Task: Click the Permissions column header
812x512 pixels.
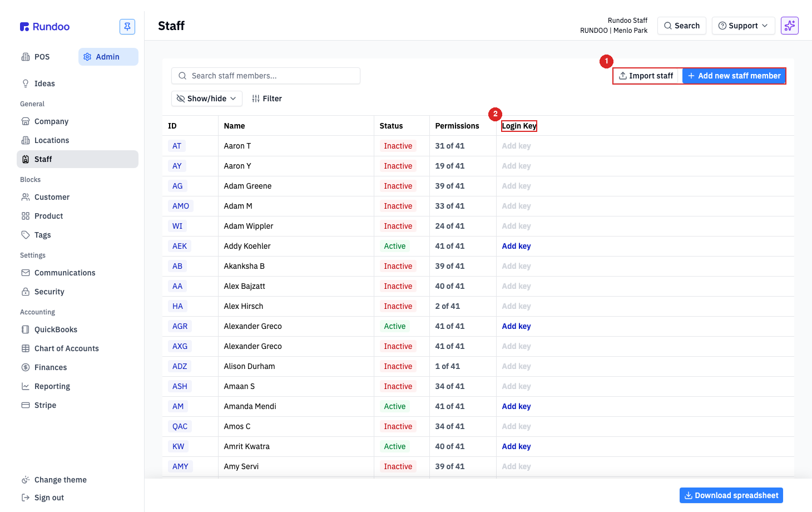Action: pos(457,126)
